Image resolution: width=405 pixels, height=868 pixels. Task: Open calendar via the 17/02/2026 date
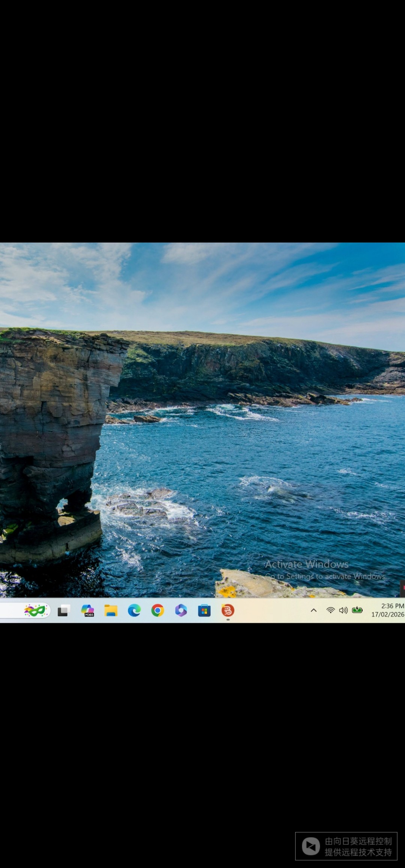coord(387,615)
